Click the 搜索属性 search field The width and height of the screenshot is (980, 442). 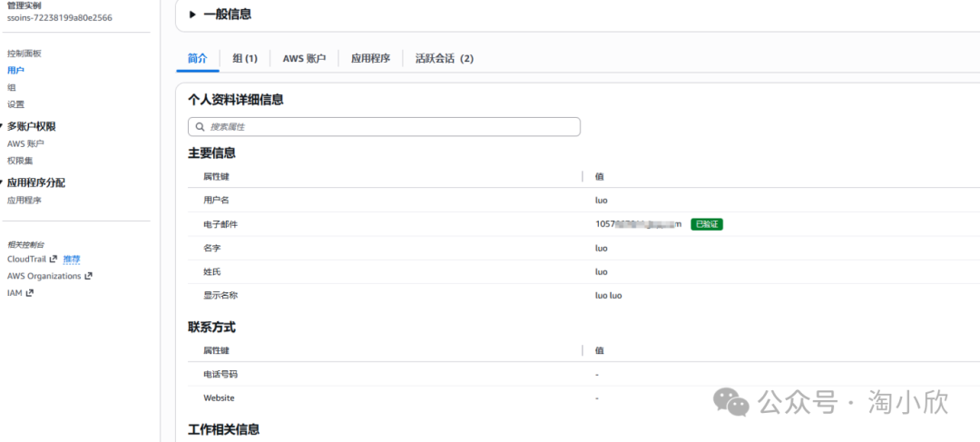tap(390, 127)
